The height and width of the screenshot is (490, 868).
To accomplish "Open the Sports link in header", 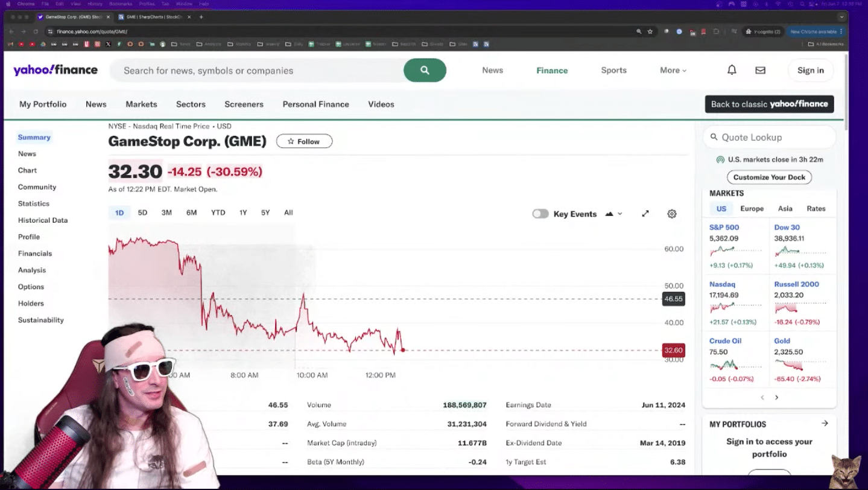I will pyautogui.click(x=613, y=70).
